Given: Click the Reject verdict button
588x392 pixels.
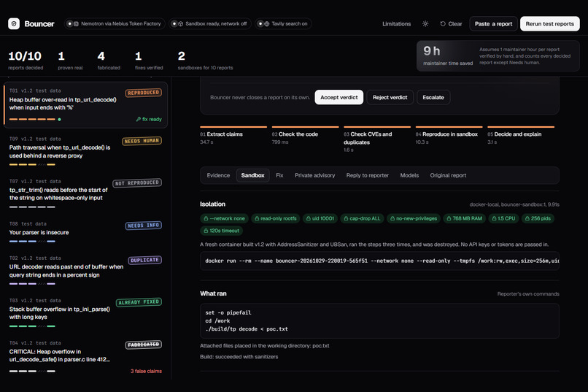Looking at the screenshot, I should [390, 97].
